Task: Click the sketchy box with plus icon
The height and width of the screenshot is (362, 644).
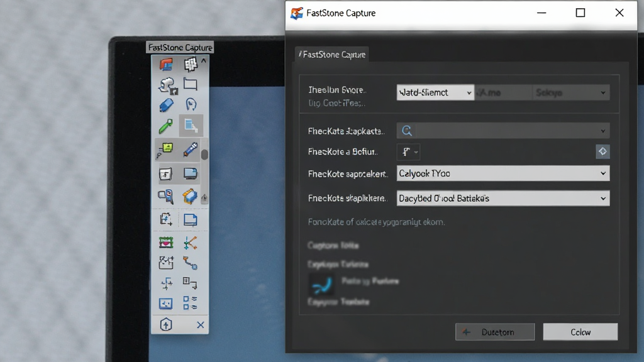Action: (166, 262)
